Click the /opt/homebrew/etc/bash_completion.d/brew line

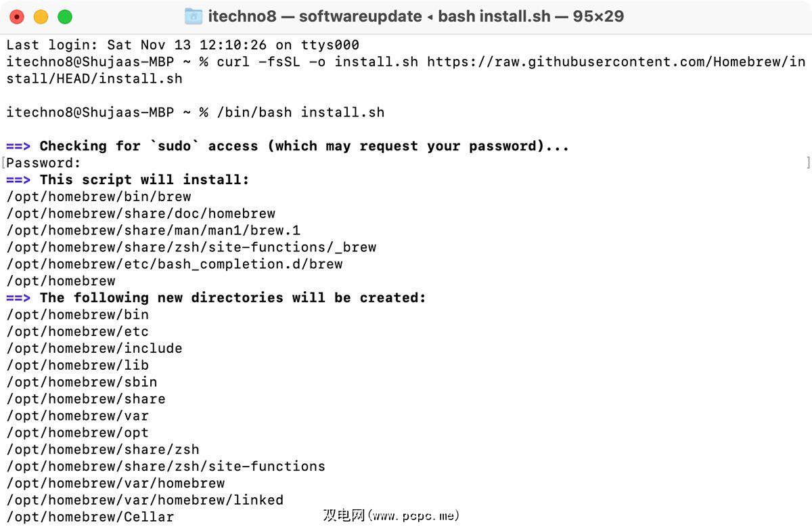[175, 264]
